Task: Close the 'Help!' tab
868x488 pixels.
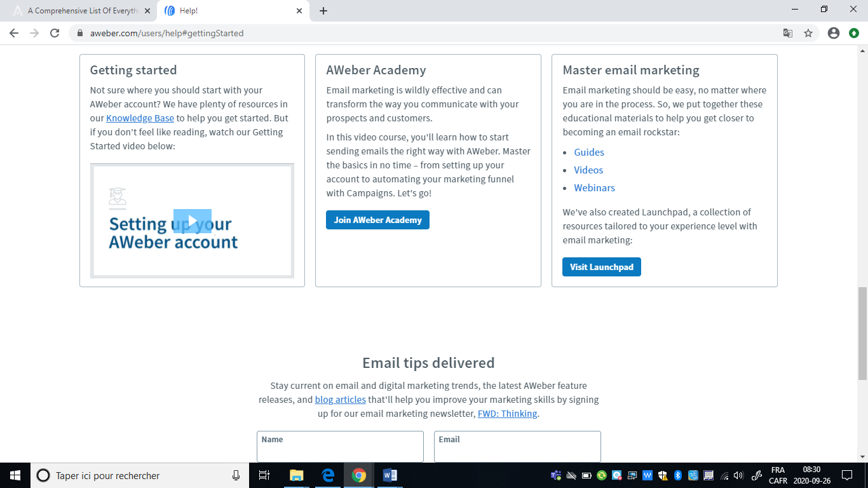Action: coord(300,11)
